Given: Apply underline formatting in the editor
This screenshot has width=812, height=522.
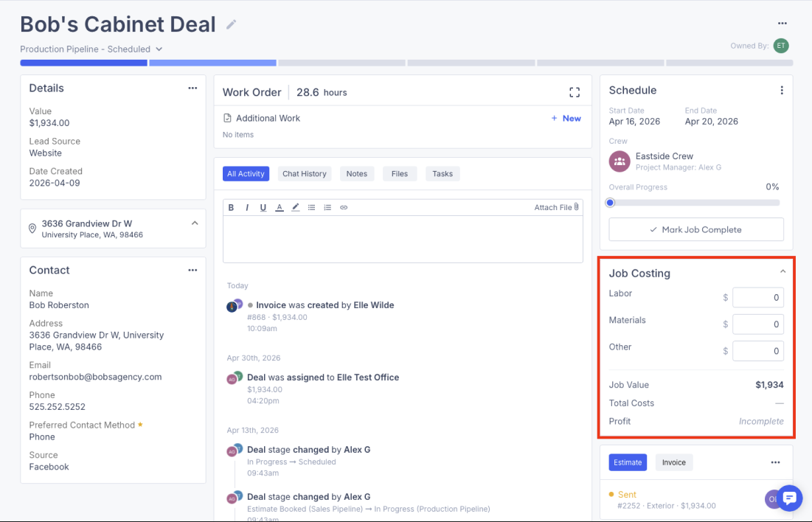Looking at the screenshot, I should 263,207.
